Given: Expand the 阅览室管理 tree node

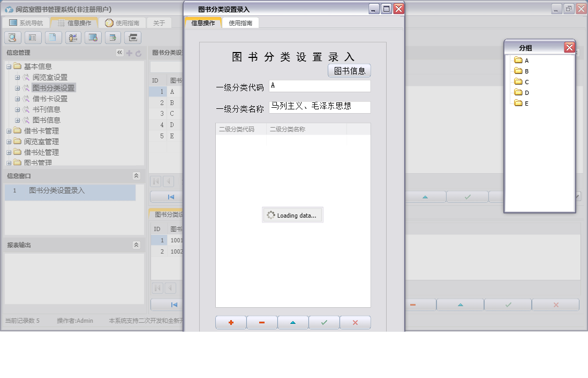Looking at the screenshot, I should [x=9, y=142].
